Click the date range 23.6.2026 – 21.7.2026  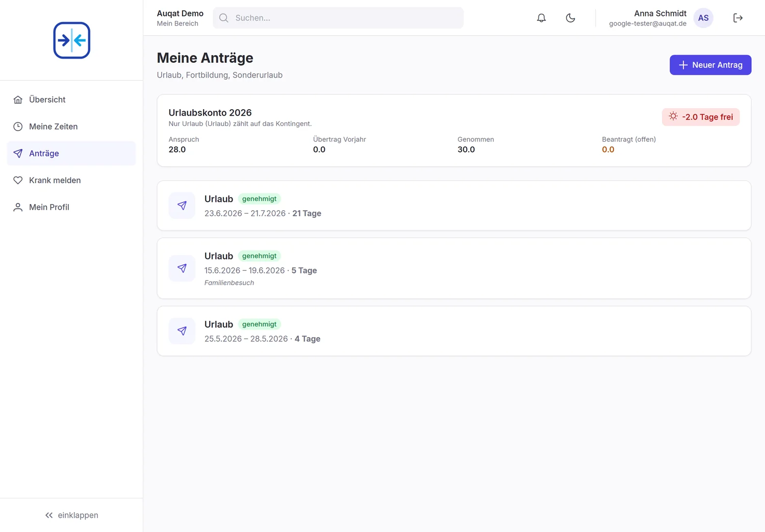tap(245, 213)
